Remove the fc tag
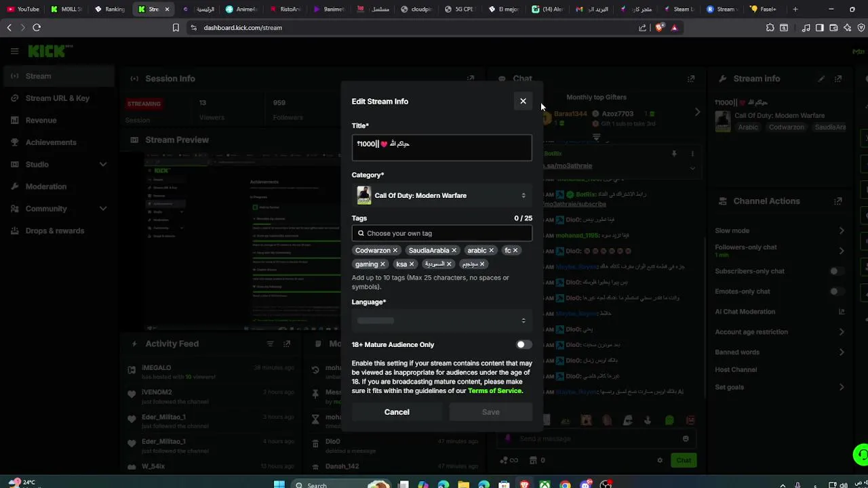 click(x=515, y=251)
